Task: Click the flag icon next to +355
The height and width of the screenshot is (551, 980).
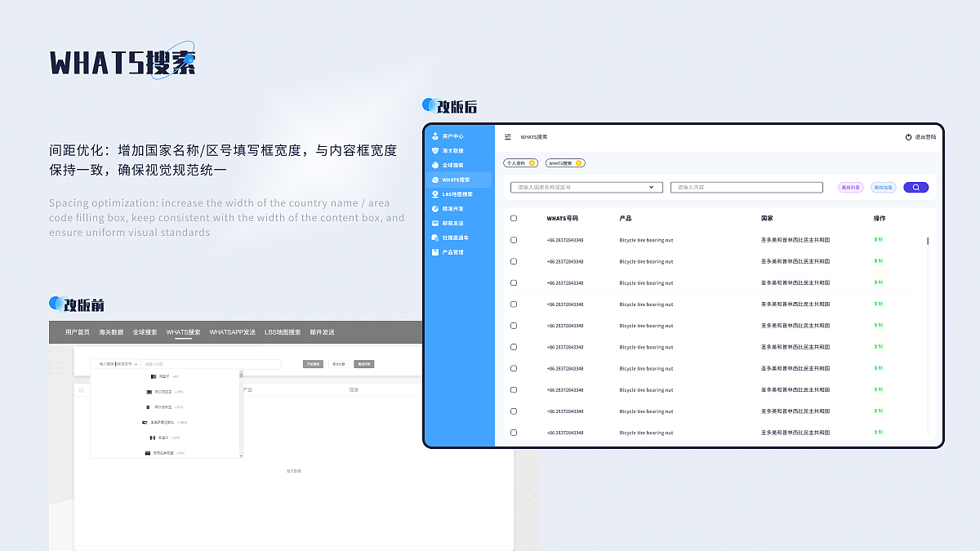Action: click(149, 392)
